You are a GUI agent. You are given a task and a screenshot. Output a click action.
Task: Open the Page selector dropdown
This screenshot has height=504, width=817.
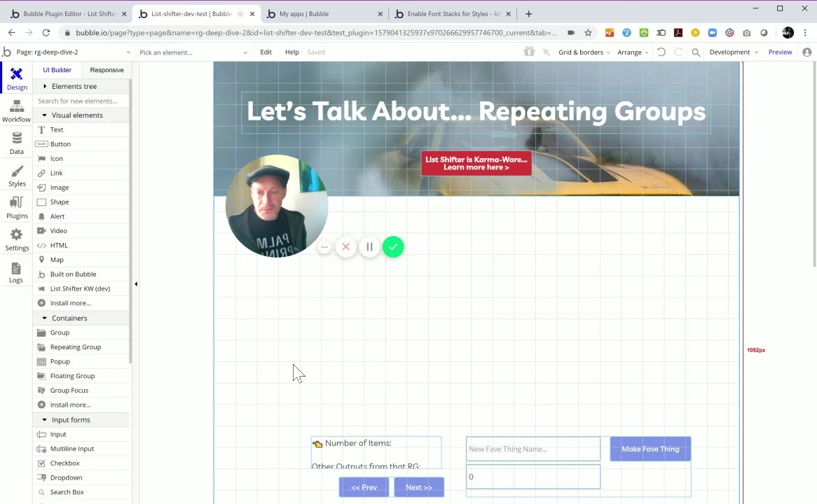click(73, 52)
